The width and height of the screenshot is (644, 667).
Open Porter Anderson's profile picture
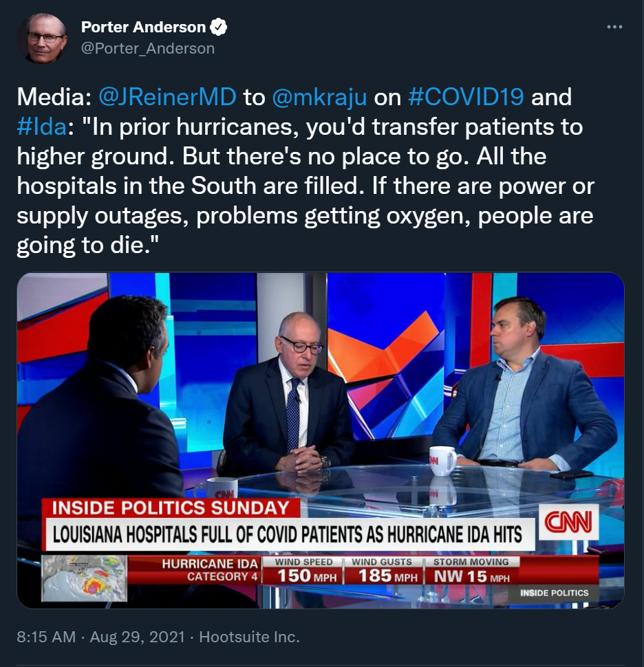pos(42,39)
